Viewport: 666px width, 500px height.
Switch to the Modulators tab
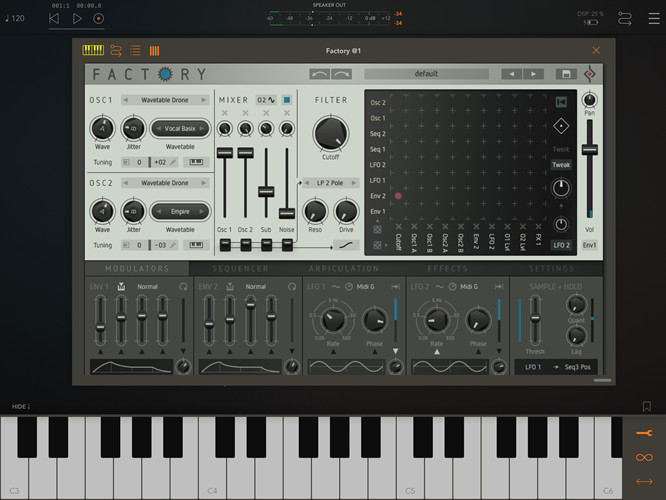click(x=137, y=268)
